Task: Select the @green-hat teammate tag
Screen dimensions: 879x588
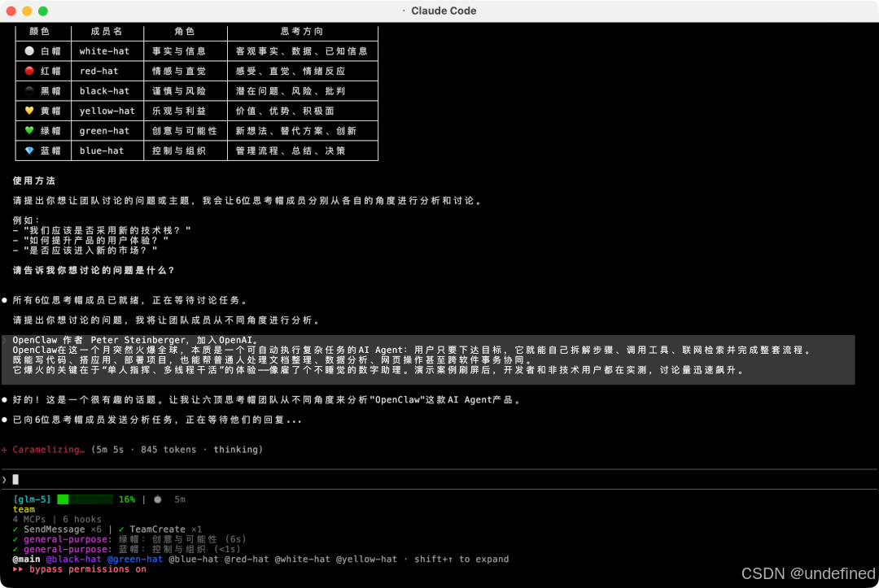Action: tap(135, 559)
